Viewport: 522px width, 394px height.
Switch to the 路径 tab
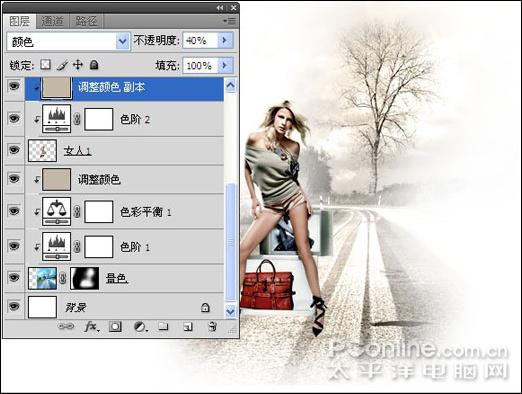click(x=86, y=21)
